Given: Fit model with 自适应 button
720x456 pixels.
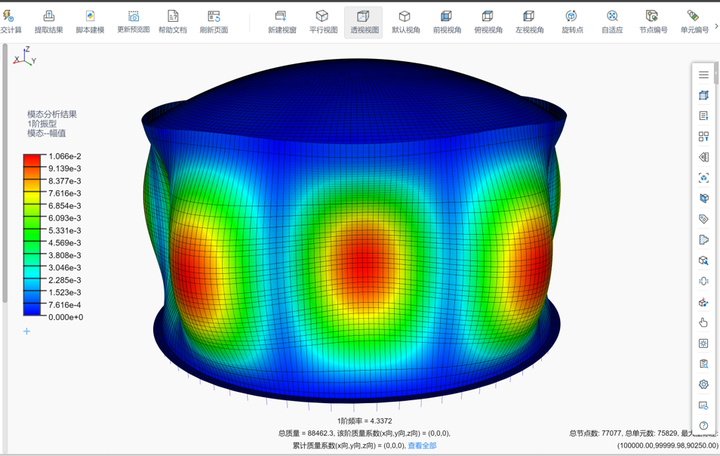Looking at the screenshot, I should click(x=611, y=20).
